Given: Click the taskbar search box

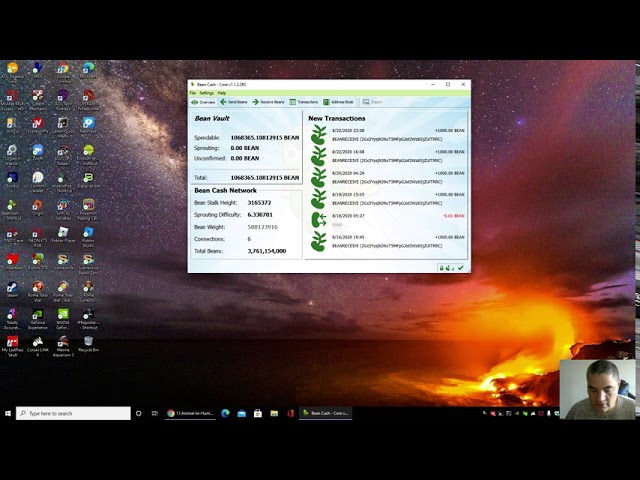Looking at the screenshot, I should click(x=73, y=413).
